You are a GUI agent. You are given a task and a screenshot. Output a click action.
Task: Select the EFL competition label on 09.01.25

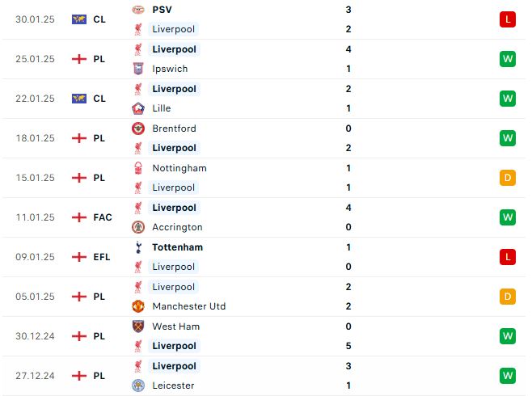point(102,257)
